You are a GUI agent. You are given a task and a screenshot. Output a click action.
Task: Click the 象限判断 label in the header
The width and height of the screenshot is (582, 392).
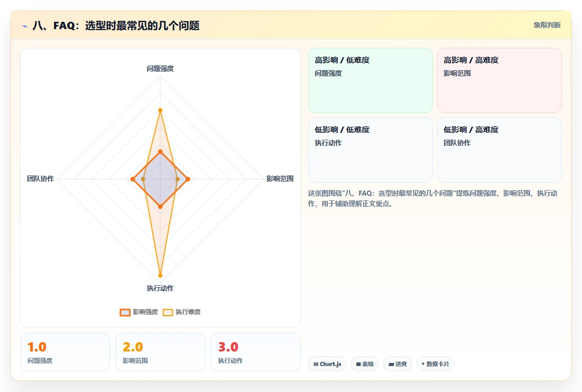point(547,25)
